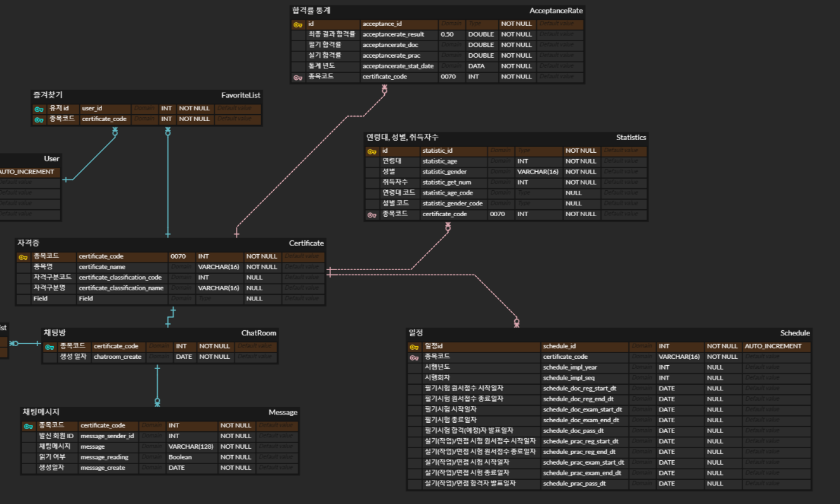Screen dimensions: 840x504
Task: Click the certificate_name column in Certificate
Action: (x=102, y=268)
